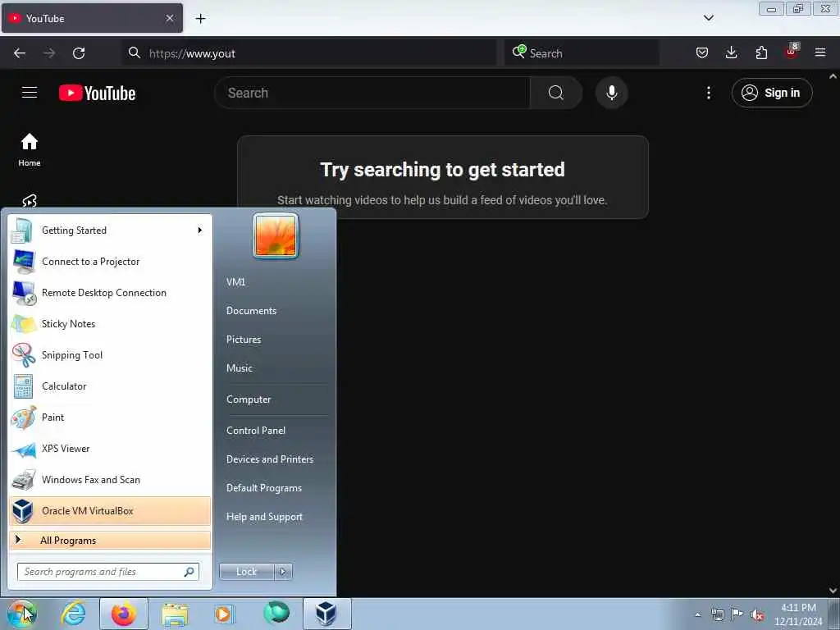Launch Calculator from Start menu
This screenshot has height=630, width=840.
pyautogui.click(x=110, y=386)
